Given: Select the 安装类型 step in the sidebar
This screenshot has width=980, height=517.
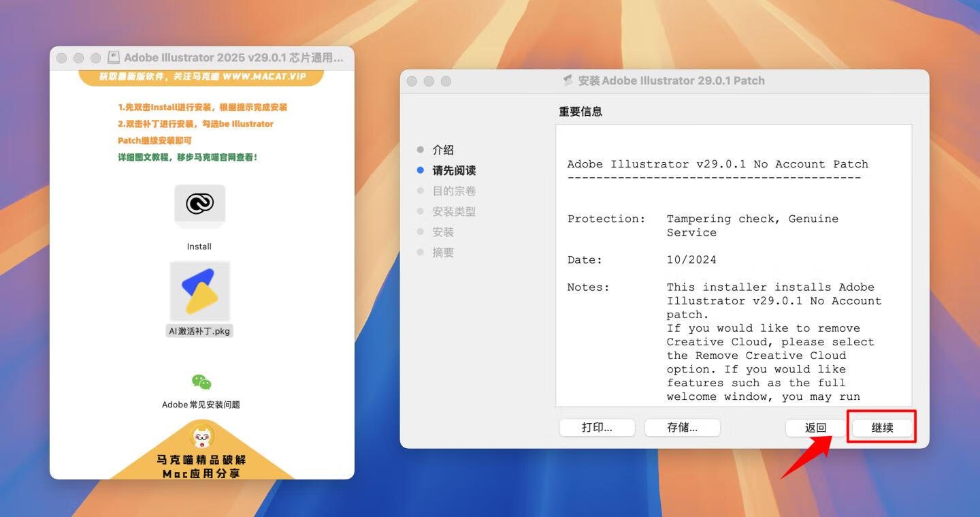Looking at the screenshot, I should (454, 211).
